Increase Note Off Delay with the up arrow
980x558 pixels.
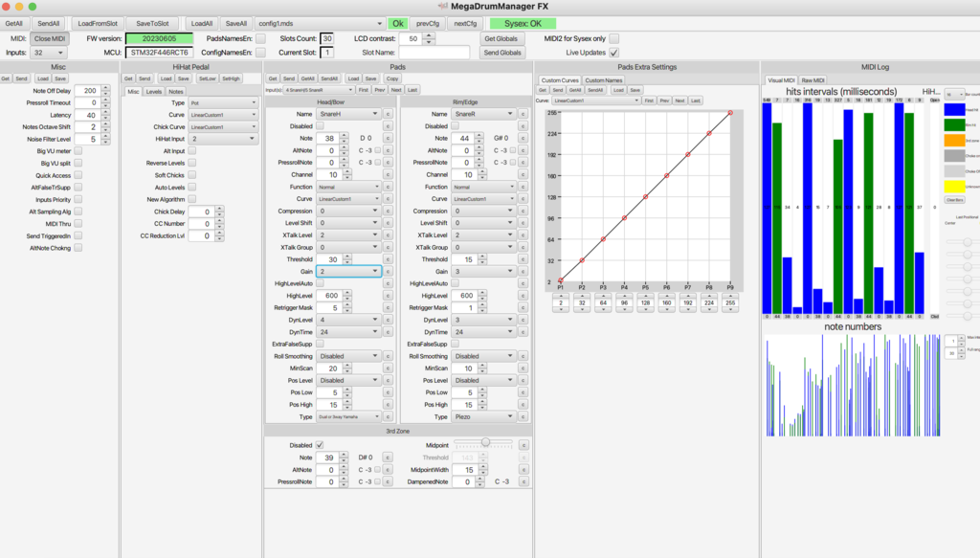point(105,88)
